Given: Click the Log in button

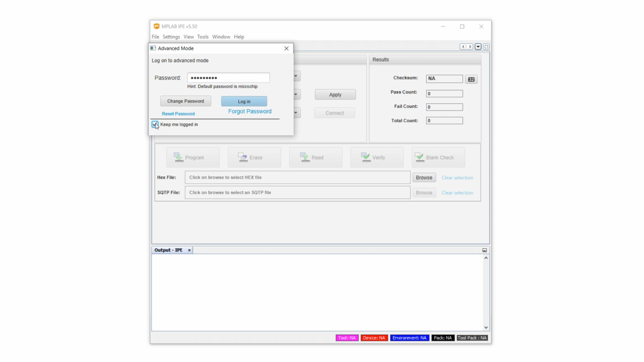Looking at the screenshot, I should pos(244,101).
